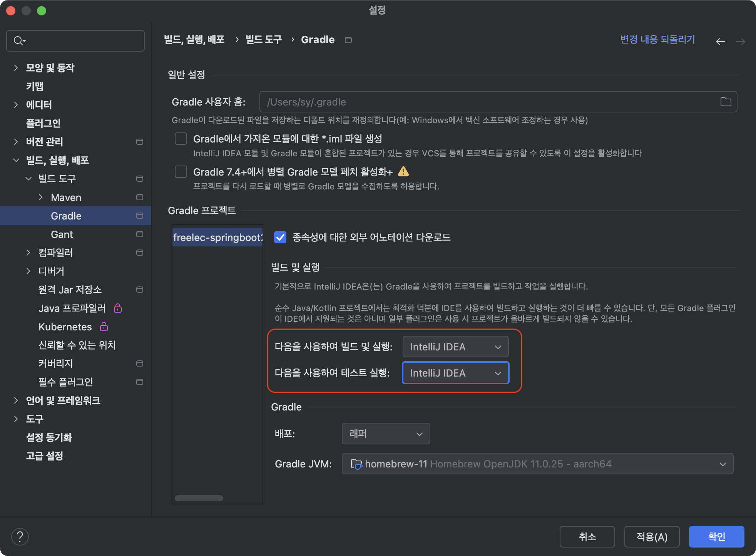Select 플러그인 in settings sidebar
The width and height of the screenshot is (756, 556).
pos(43,123)
